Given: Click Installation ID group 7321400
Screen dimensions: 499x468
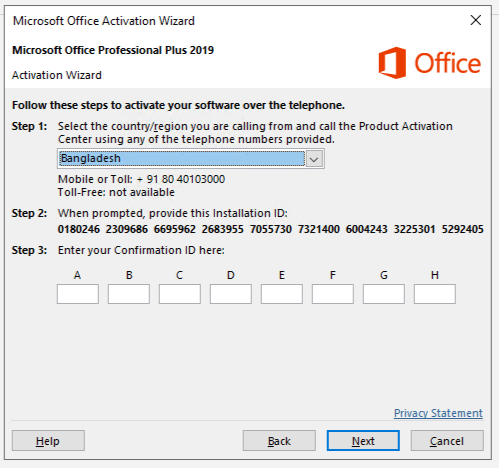Looking at the screenshot, I should point(319,229).
